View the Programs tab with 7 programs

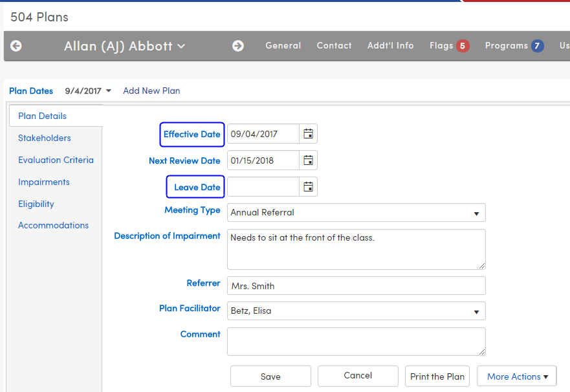click(x=507, y=45)
